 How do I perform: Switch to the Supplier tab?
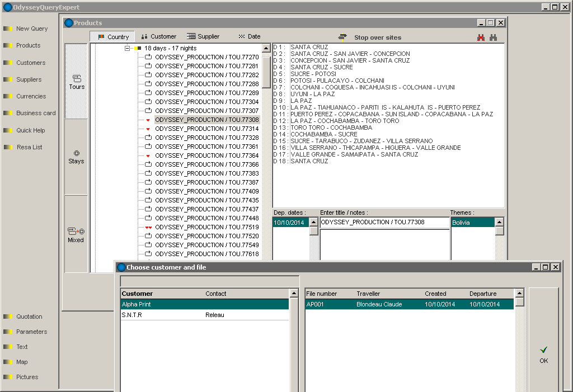click(x=203, y=36)
